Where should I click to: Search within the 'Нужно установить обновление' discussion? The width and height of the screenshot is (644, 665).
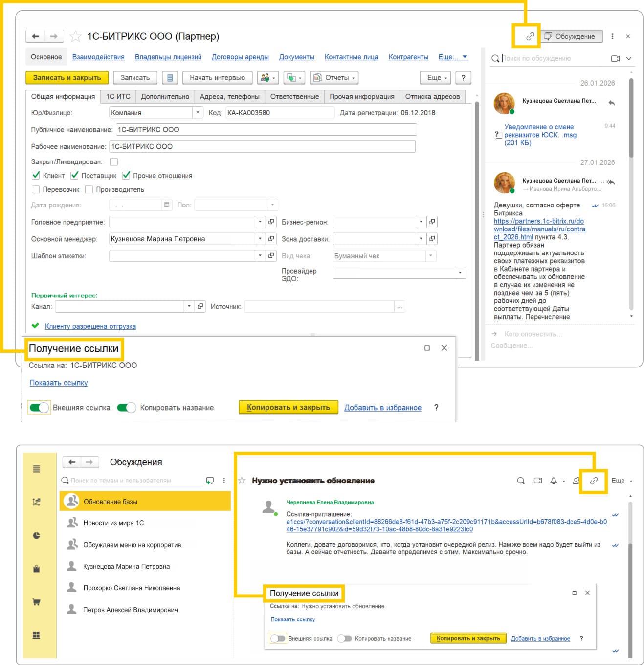pos(521,481)
